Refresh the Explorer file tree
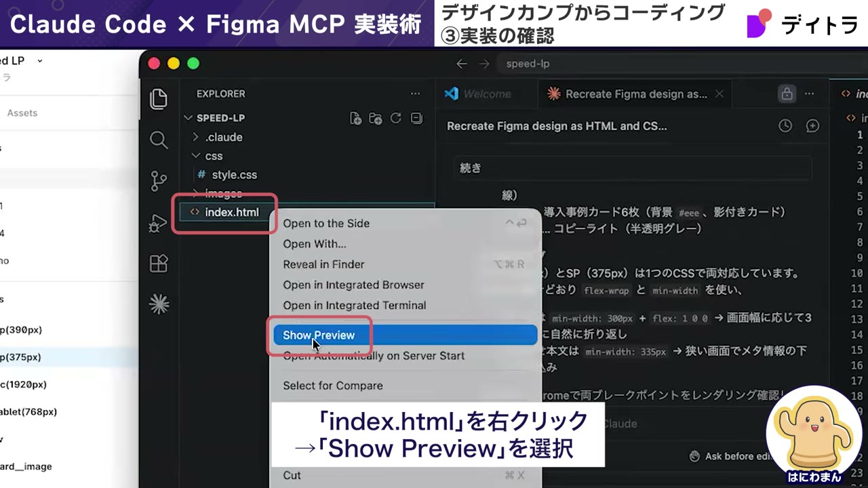 396,119
